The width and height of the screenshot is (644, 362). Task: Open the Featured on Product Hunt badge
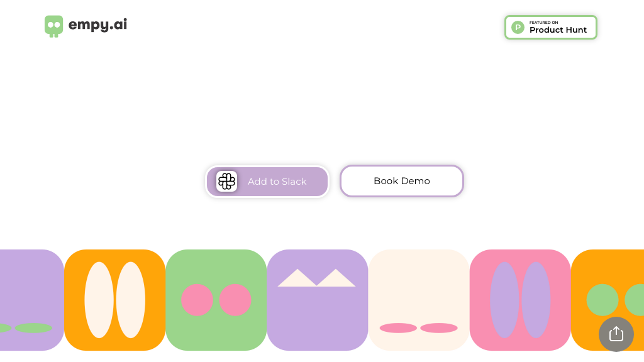tap(551, 28)
